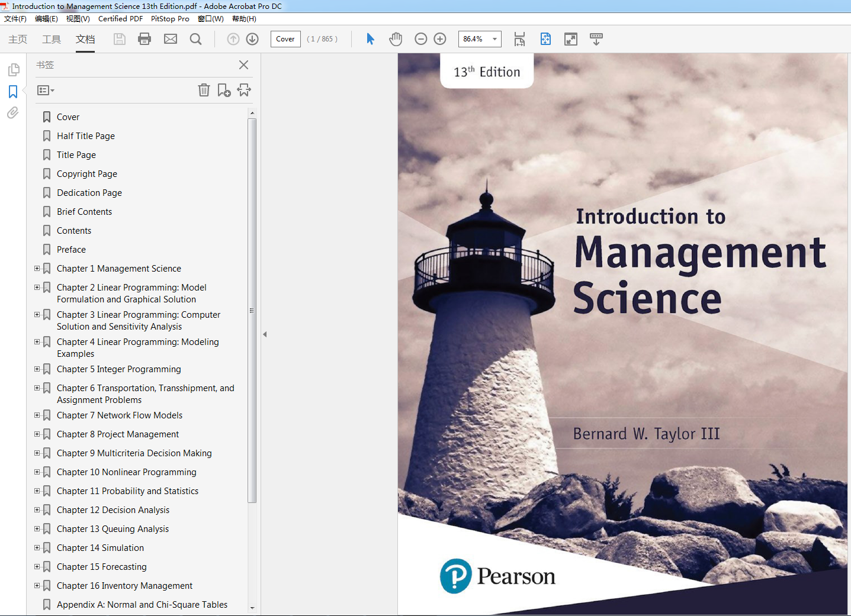Click the Fit one full page icon

tap(545, 39)
